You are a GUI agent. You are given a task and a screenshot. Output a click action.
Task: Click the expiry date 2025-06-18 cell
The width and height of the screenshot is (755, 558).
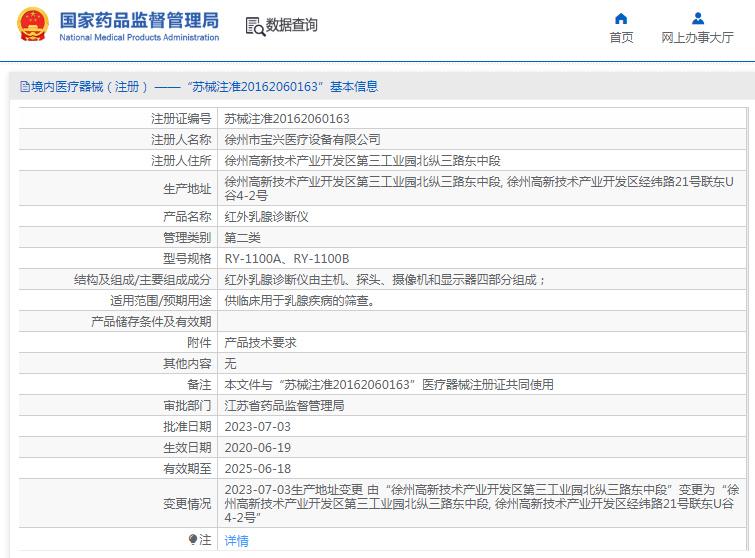coord(257,468)
